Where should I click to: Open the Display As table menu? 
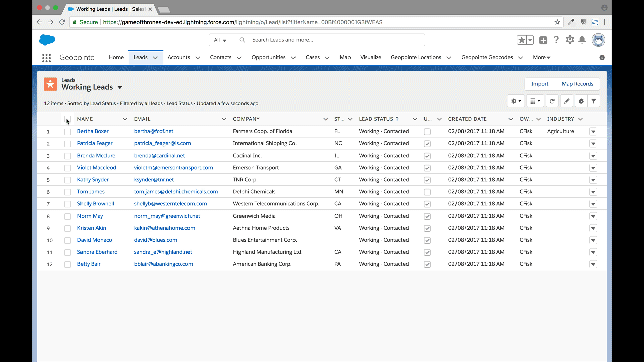(x=535, y=101)
